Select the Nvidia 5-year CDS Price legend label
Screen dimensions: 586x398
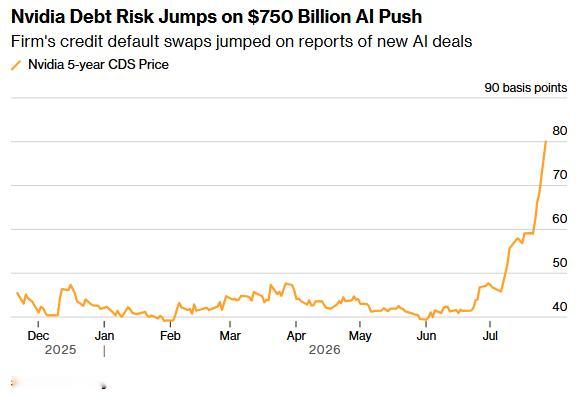click(98, 65)
